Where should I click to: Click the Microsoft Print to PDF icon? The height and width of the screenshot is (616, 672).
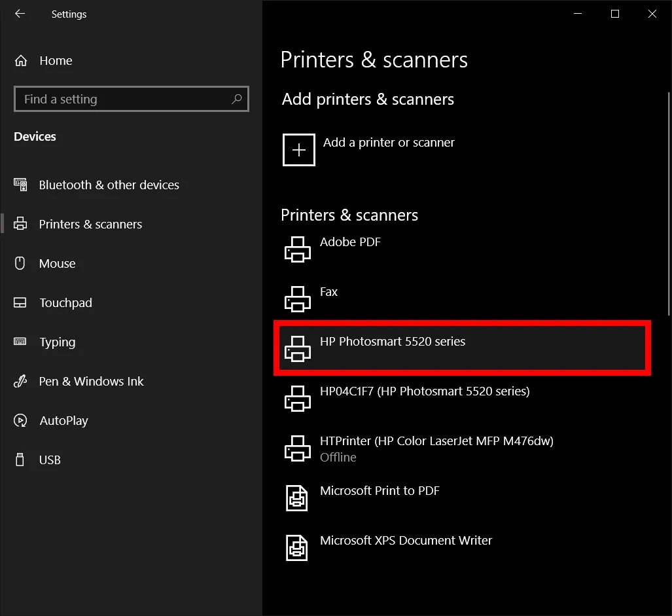pos(296,498)
